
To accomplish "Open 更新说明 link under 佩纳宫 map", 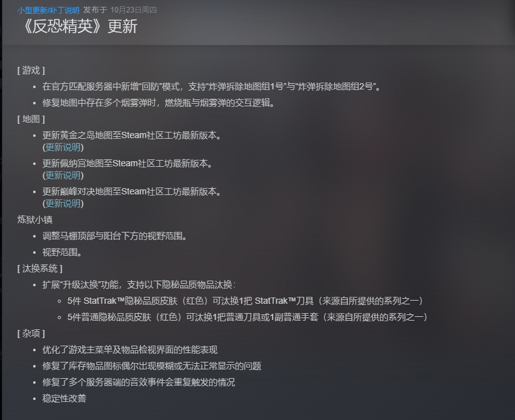I will pos(63,176).
